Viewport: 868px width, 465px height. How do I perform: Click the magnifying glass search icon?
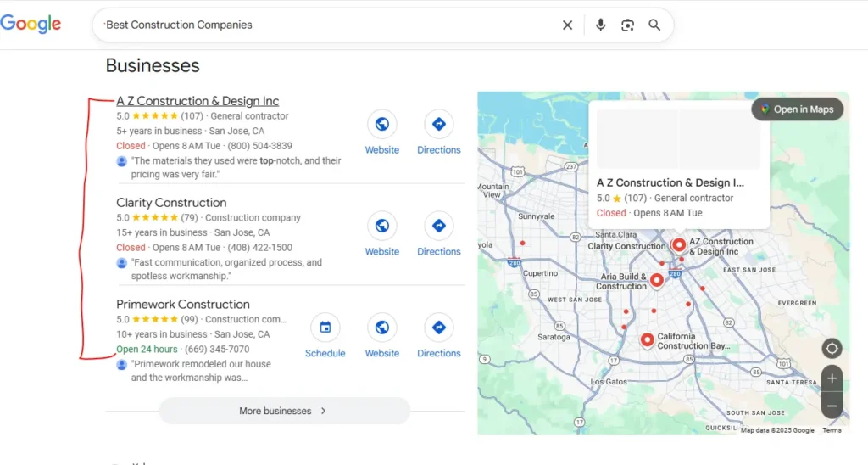(654, 25)
